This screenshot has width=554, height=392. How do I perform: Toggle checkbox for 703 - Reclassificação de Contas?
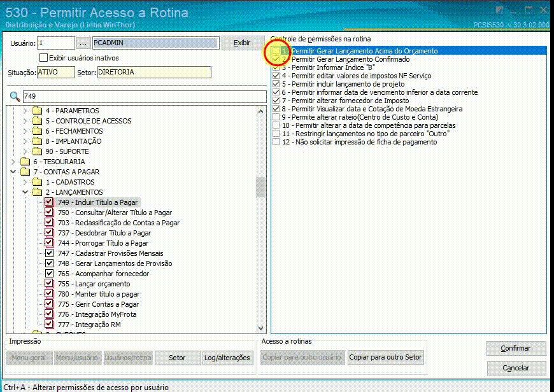click(49, 223)
